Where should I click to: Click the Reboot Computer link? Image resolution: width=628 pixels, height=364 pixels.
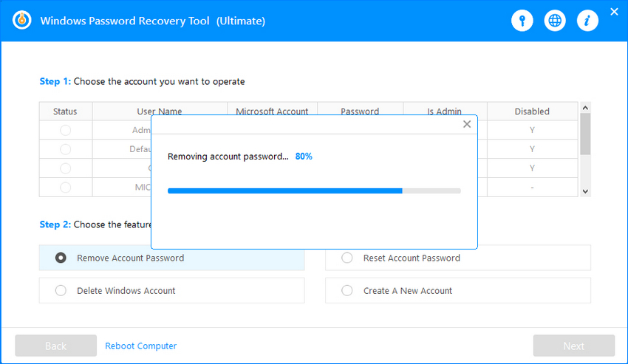pos(140,346)
